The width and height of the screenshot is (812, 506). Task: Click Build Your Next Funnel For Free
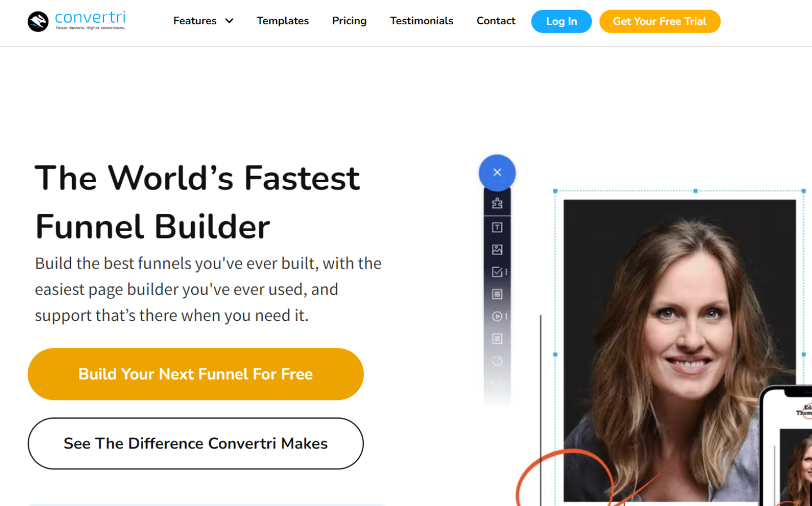tap(195, 374)
